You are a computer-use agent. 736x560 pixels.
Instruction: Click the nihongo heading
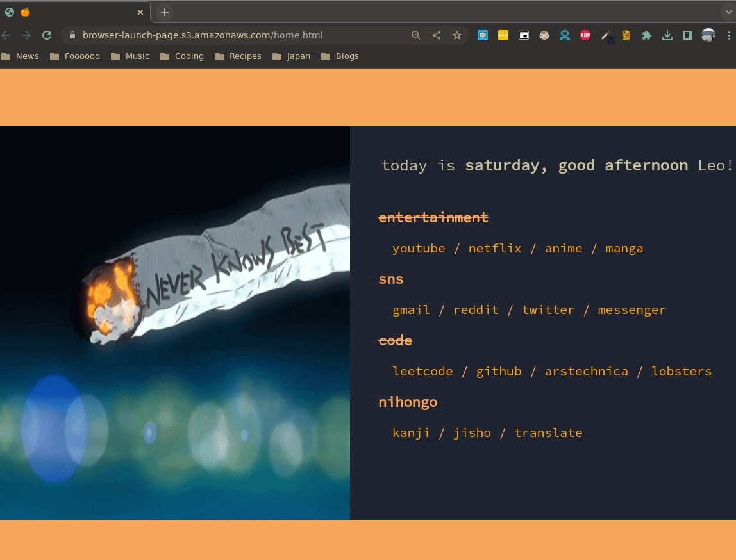408,402
